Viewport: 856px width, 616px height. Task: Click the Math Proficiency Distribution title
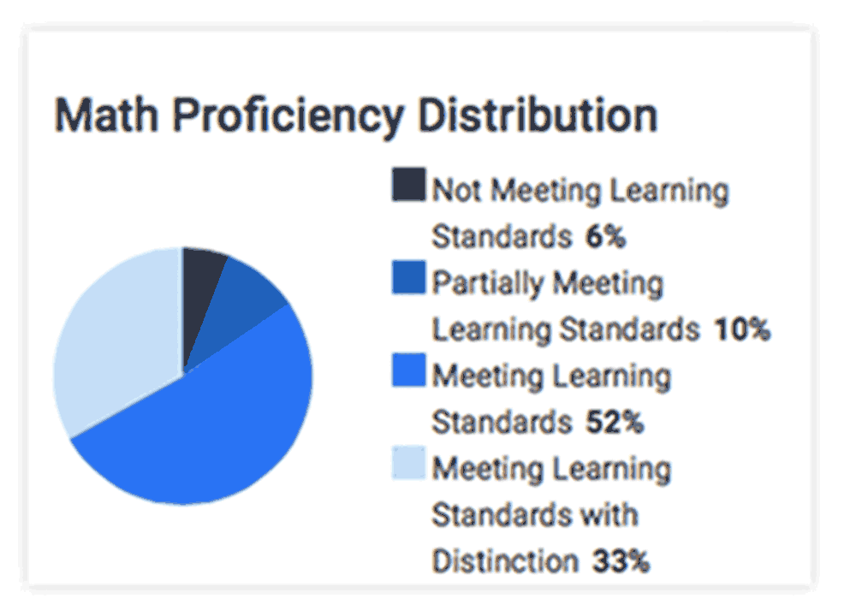356,115
